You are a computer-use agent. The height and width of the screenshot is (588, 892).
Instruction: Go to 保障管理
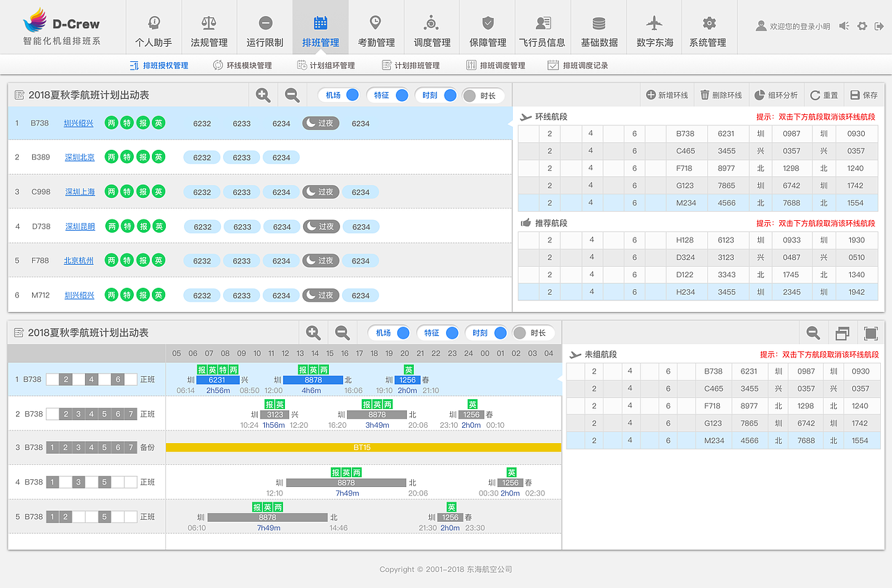pyautogui.click(x=488, y=27)
